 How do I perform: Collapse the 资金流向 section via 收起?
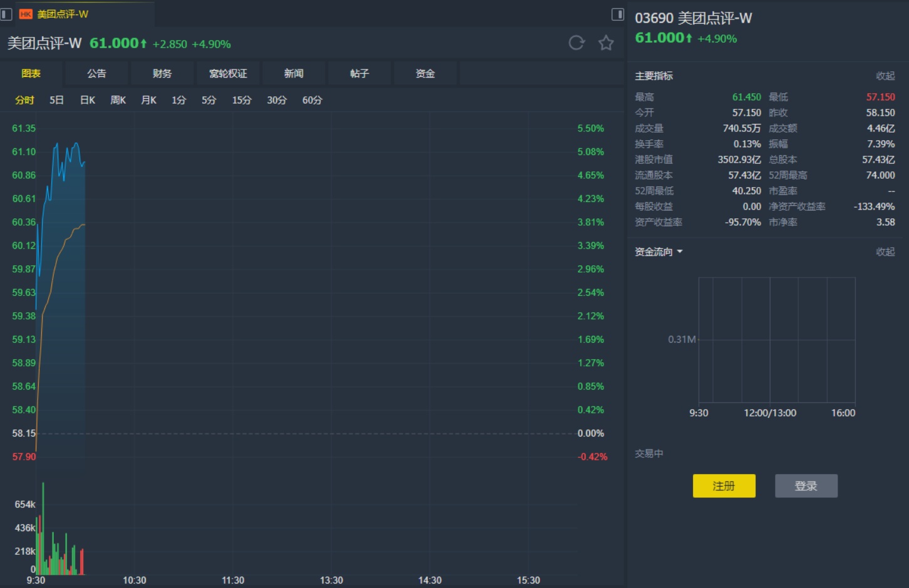(885, 251)
